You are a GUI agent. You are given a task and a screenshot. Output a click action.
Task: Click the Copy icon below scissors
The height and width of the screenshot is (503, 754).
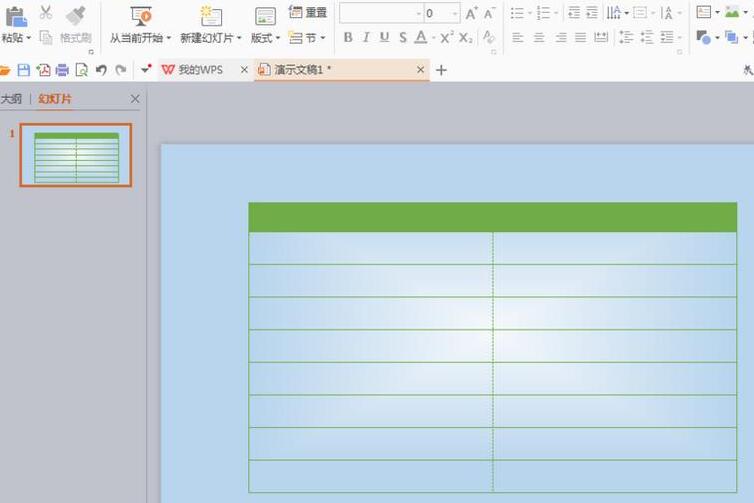click(x=46, y=37)
